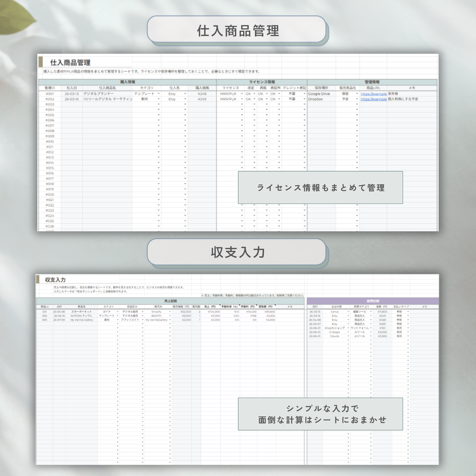
Task: Open the テンプレート category dropdown in row #001
Action: (159, 94)
